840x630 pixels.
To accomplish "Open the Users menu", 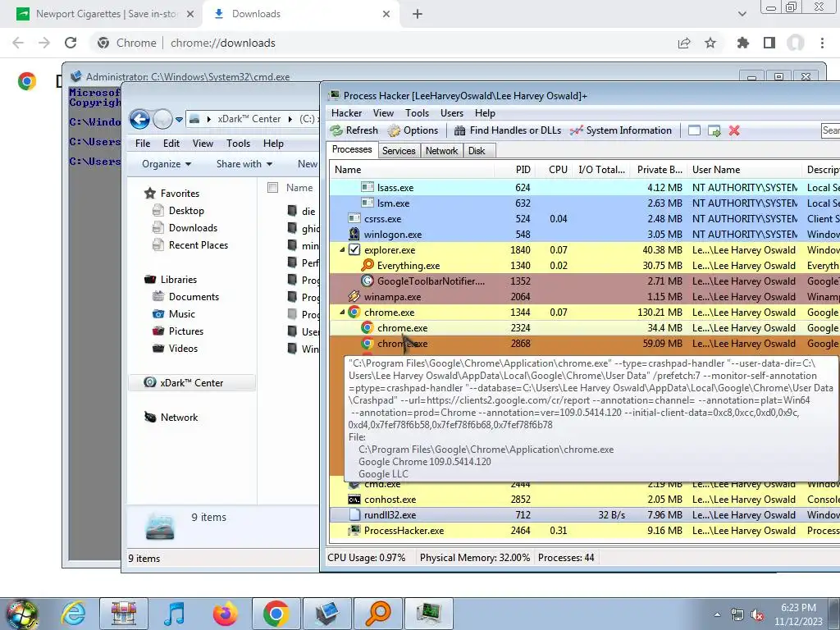I will coord(452,113).
